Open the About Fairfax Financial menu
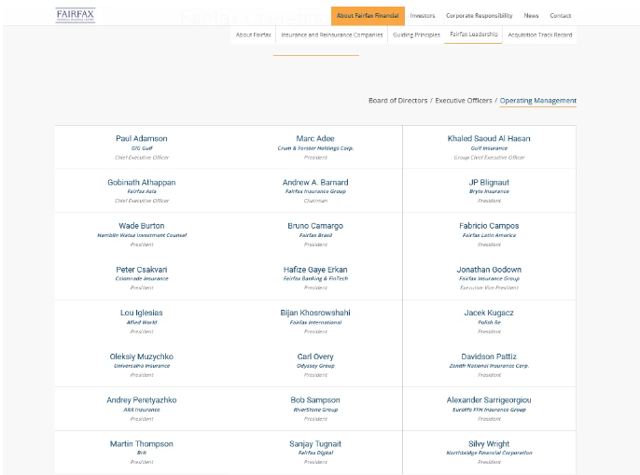Screen dimensions: 640x475 point(367,16)
